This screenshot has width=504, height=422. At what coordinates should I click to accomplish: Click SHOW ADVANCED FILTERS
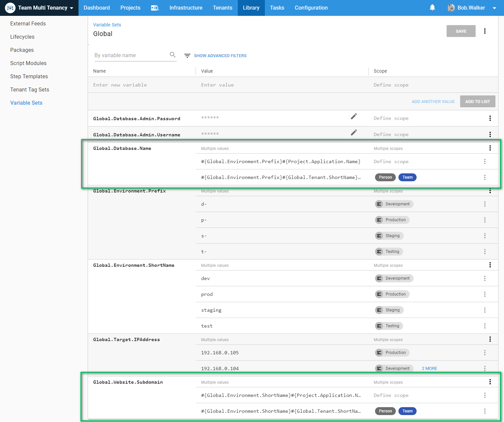tap(220, 56)
